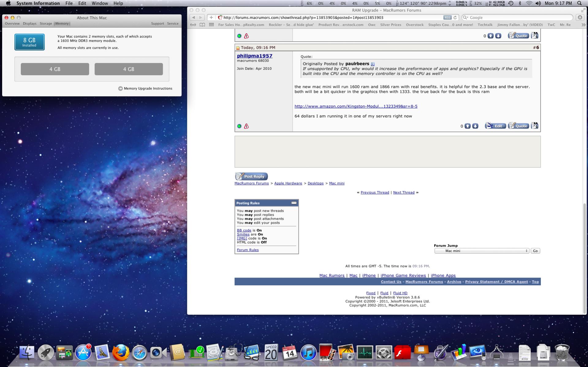The image size is (588, 367).
Task: Open philipma1957 user profile link
Action: coord(255,56)
